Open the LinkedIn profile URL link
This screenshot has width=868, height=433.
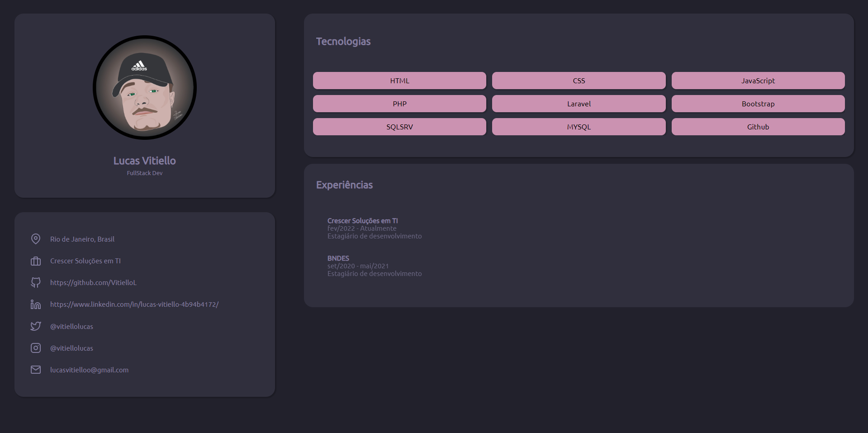[x=134, y=305]
